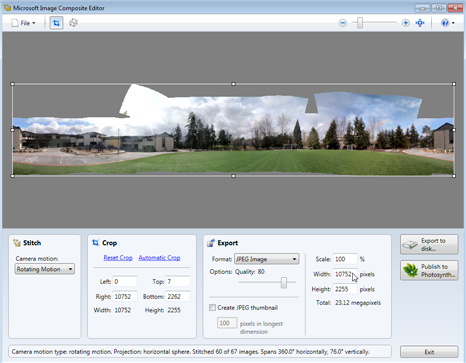Select the 3D orientation rotate tool

tap(73, 23)
